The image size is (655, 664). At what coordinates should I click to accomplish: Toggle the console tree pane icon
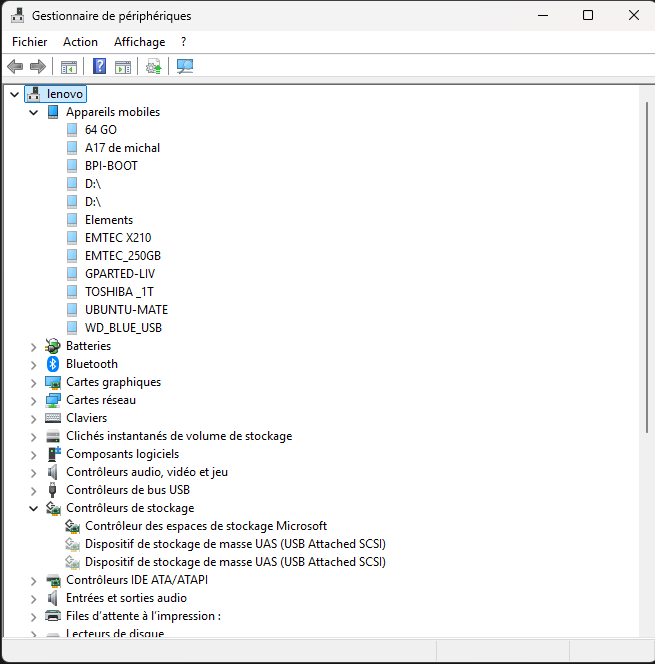click(x=69, y=67)
